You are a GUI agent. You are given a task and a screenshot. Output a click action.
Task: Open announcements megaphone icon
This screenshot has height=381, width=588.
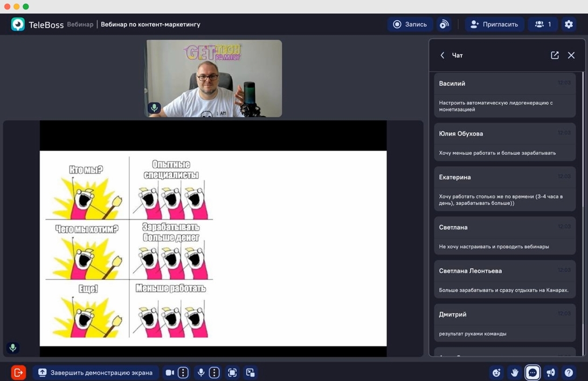point(550,372)
